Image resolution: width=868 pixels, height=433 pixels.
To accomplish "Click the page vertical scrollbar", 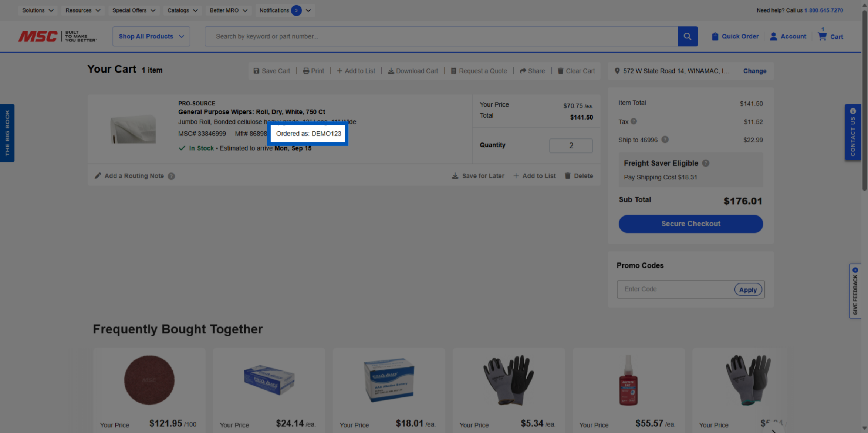I will [x=864, y=100].
